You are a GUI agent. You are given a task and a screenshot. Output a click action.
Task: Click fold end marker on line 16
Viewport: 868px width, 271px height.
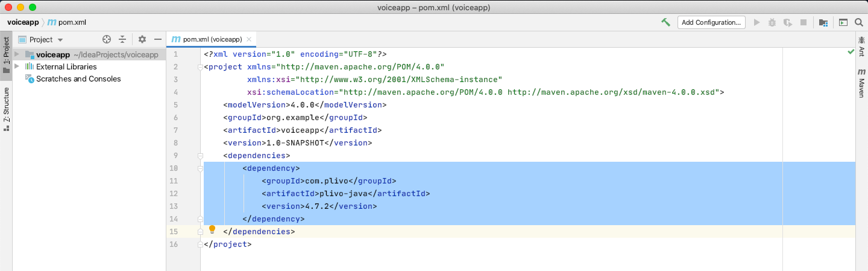200,244
